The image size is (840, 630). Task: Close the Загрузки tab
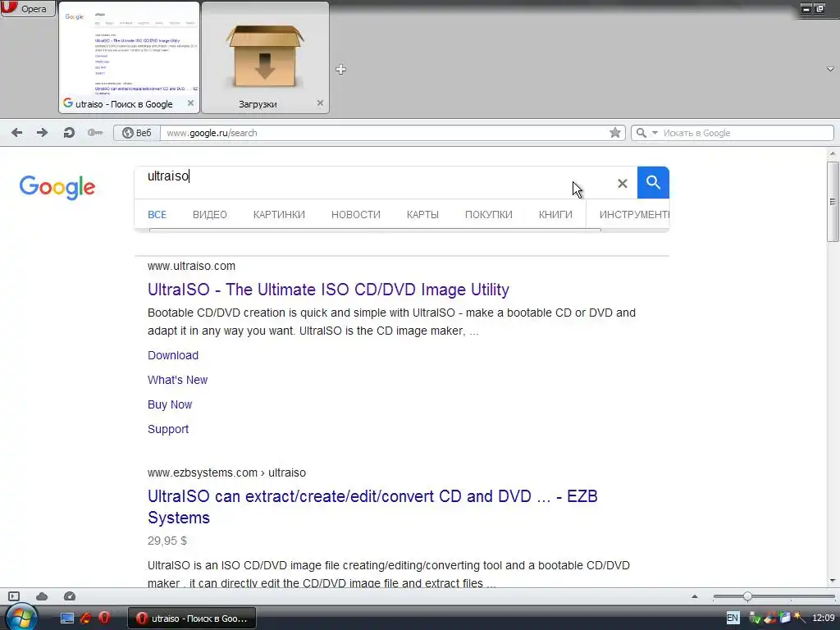coord(320,103)
